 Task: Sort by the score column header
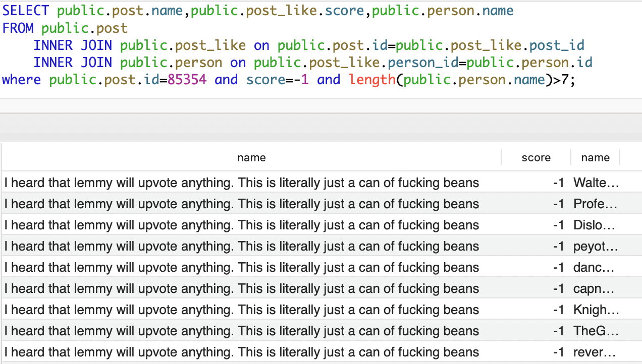[x=536, y=158]
